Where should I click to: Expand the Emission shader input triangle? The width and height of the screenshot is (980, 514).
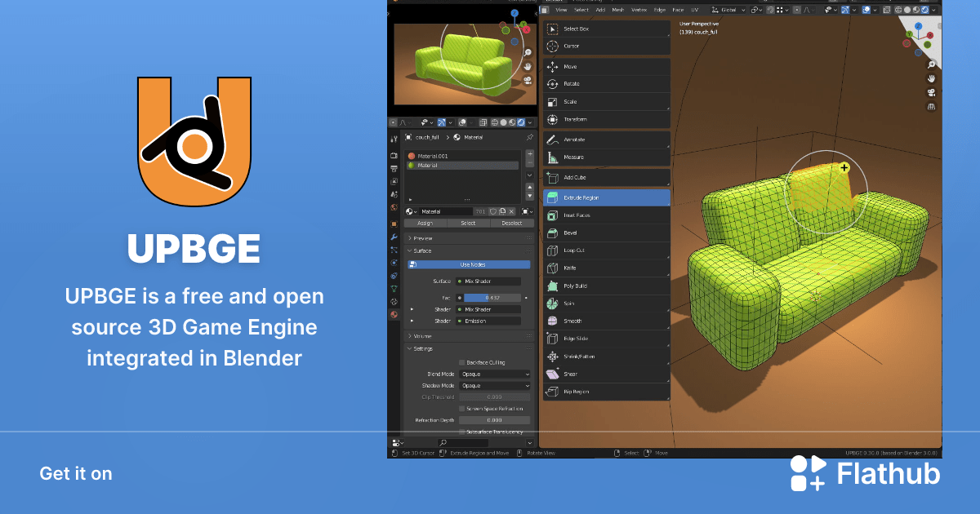[x=412, y=321]
